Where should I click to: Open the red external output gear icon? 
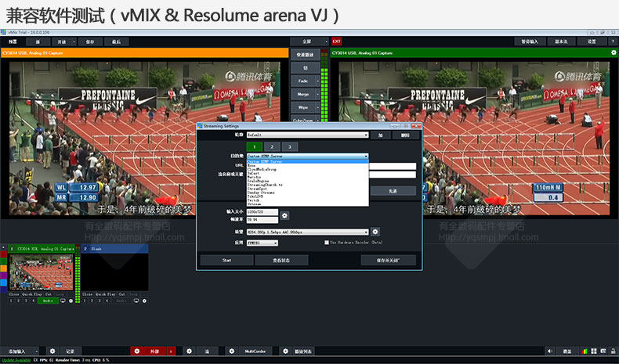point(137,351)
